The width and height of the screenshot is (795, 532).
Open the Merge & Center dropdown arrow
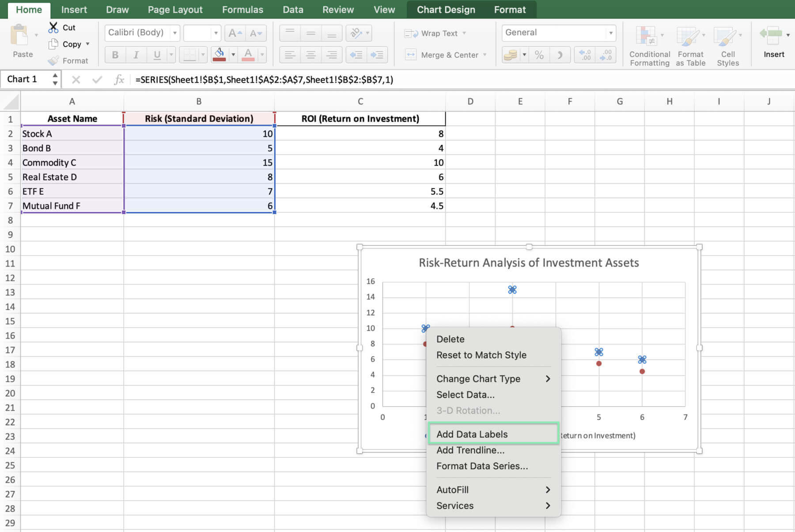pyautogui.click(x=485, y=55)
